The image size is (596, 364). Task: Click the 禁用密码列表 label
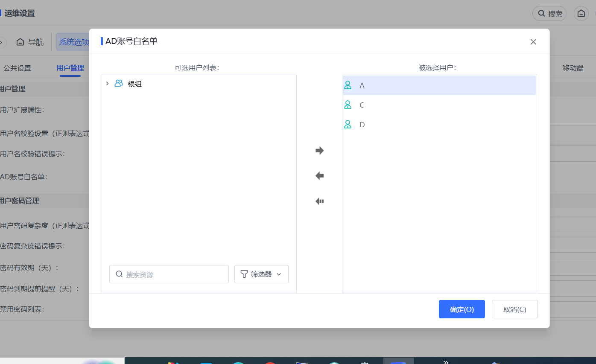coord(22,309)
